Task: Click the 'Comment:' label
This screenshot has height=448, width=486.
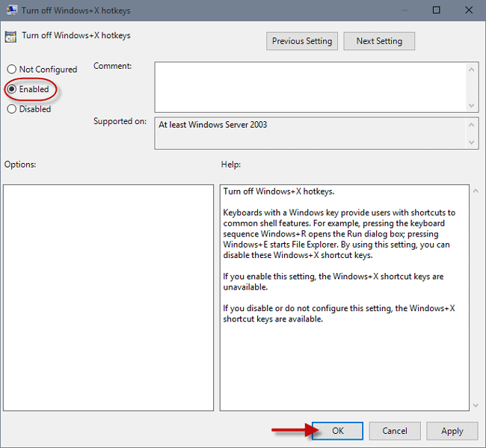Action: (x=112, y=66)
